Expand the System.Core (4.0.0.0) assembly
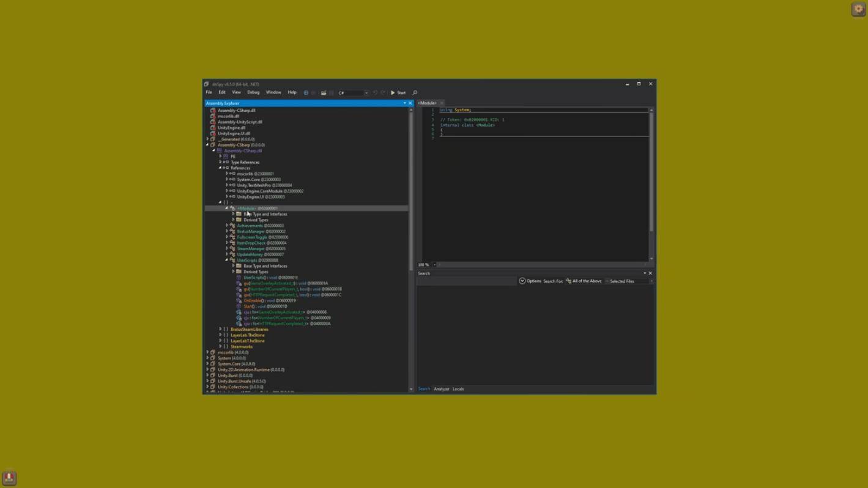868x488 pixels. pos(207,364)
